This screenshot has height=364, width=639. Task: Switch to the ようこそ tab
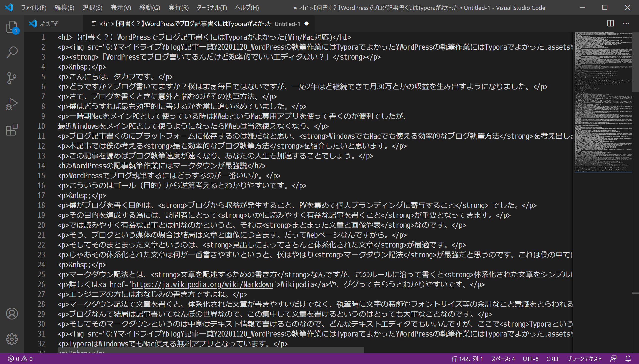[x=49, y=24]
